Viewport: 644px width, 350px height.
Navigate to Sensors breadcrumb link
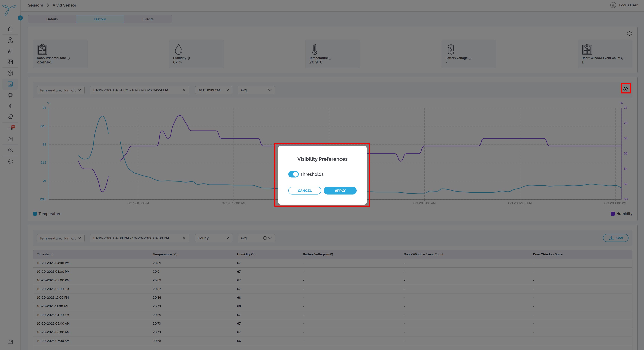35,5
